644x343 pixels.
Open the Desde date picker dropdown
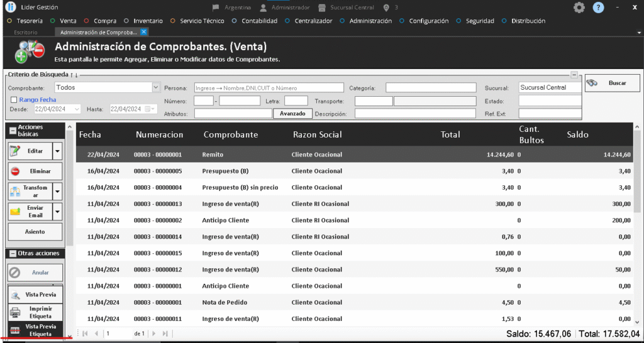pyautogui.click(x=77, y=109)
